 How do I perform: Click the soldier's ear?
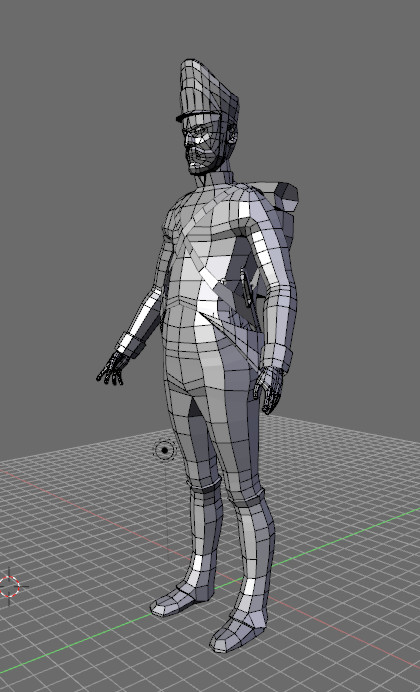tap(232, 133)
